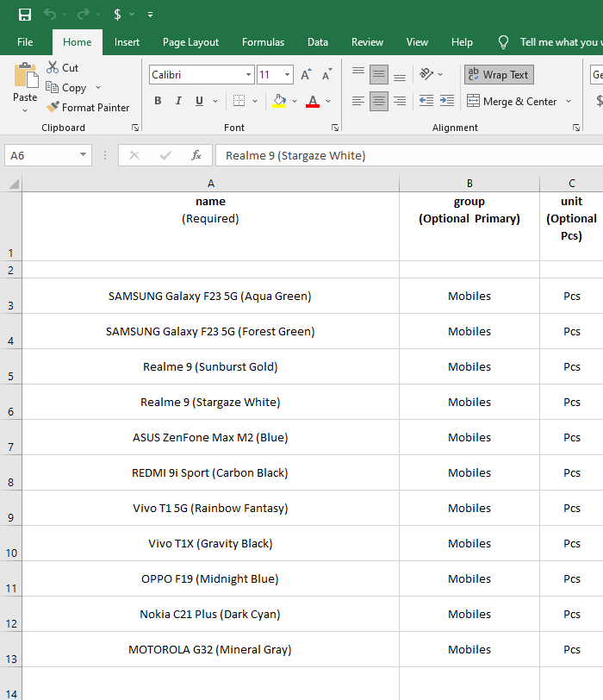Switch to the Data tab
Screen dimensions: 603x700
pos(318,42)
